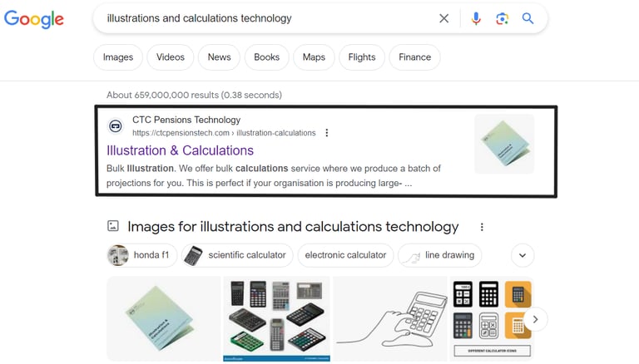Open the Illustration & Calculations result link

point(180,150)
